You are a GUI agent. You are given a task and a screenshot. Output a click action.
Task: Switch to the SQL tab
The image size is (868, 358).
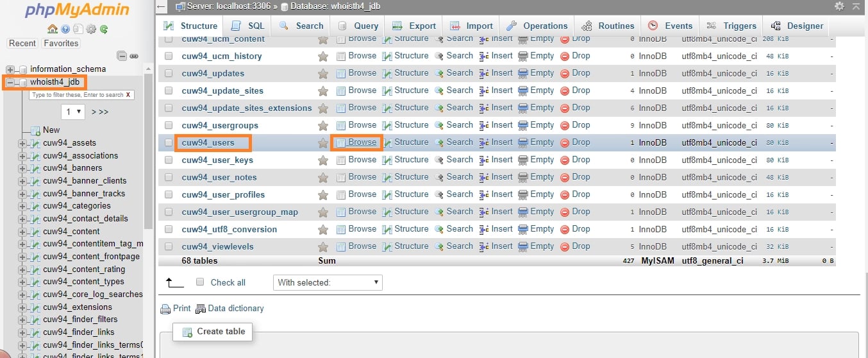click(248, 26)
